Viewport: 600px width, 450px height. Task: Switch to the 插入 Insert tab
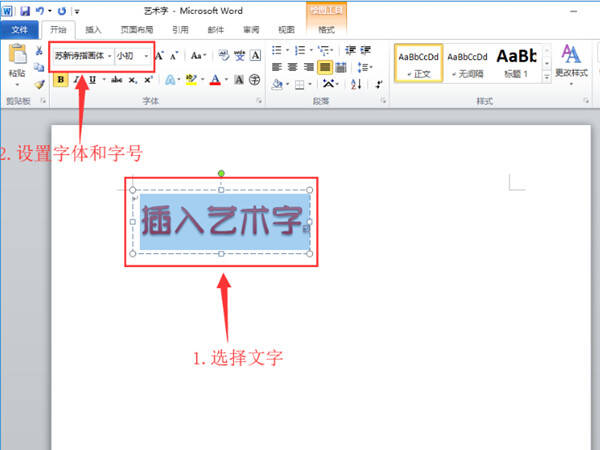[93, 29]
